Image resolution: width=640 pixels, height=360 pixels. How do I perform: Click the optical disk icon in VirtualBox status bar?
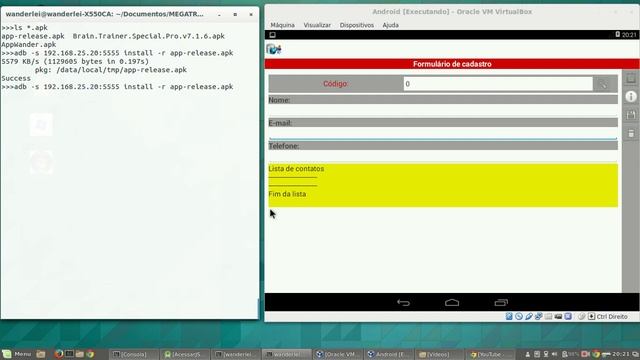coord(519,316)
